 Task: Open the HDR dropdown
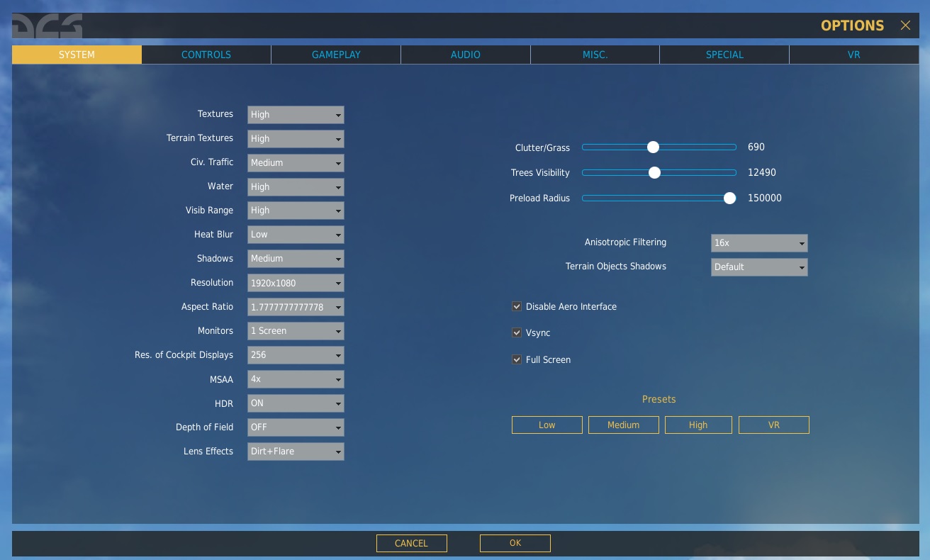click(296, 403)
